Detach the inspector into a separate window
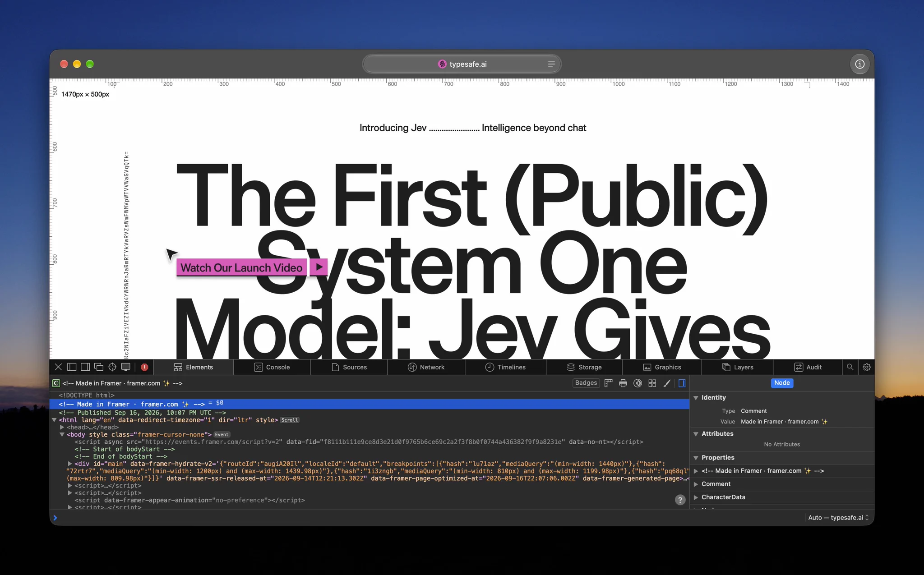Screen dimensions: 924x575 (99, 367)
